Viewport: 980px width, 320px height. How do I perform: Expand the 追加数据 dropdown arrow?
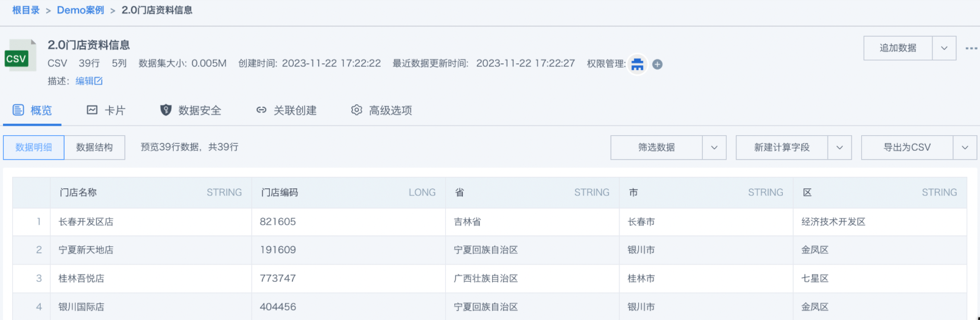click(944, 48)
